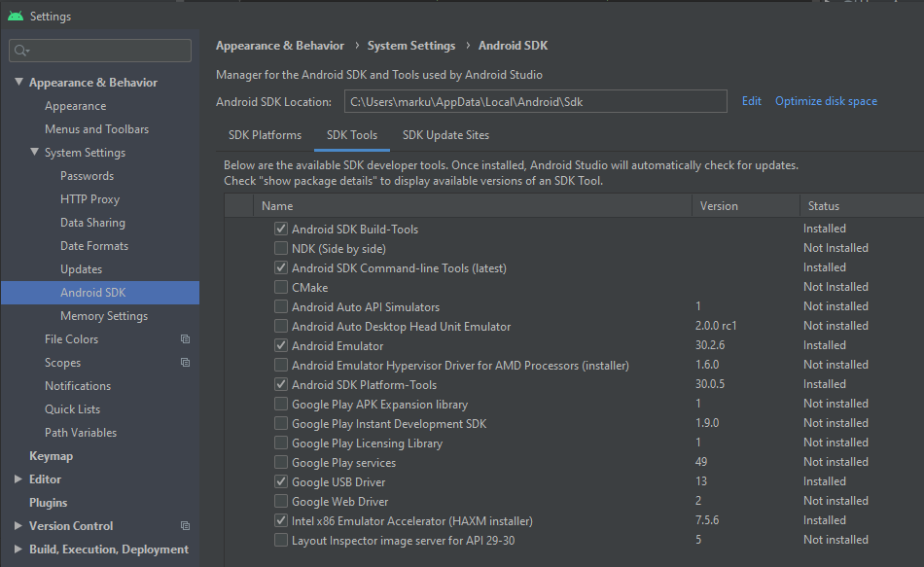Check Google Play APK Expansion library
Viewport: 924px width, 567px height.
[x=281, y=404]
